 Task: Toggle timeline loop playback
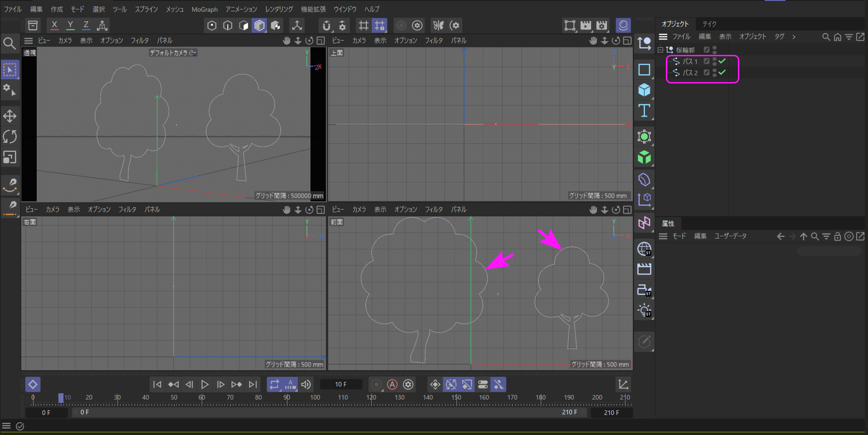tap(274, 385)
